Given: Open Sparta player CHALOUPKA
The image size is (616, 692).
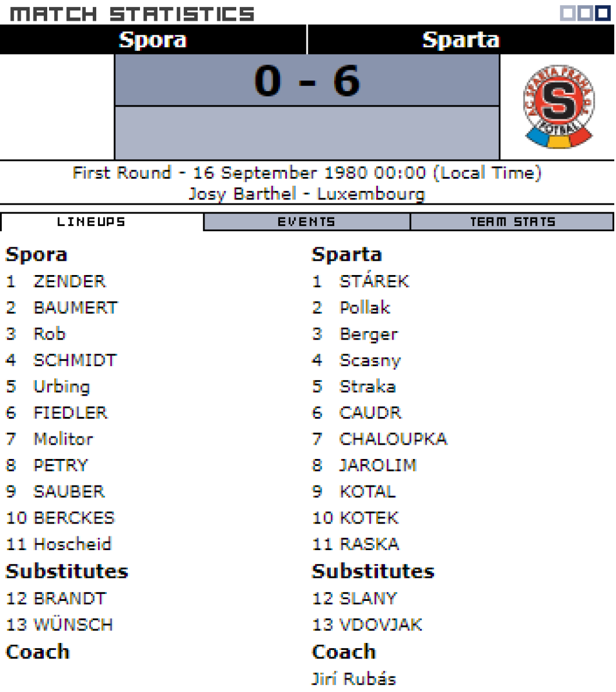Looking at the screenshot, I should click(x=393, y=439).
